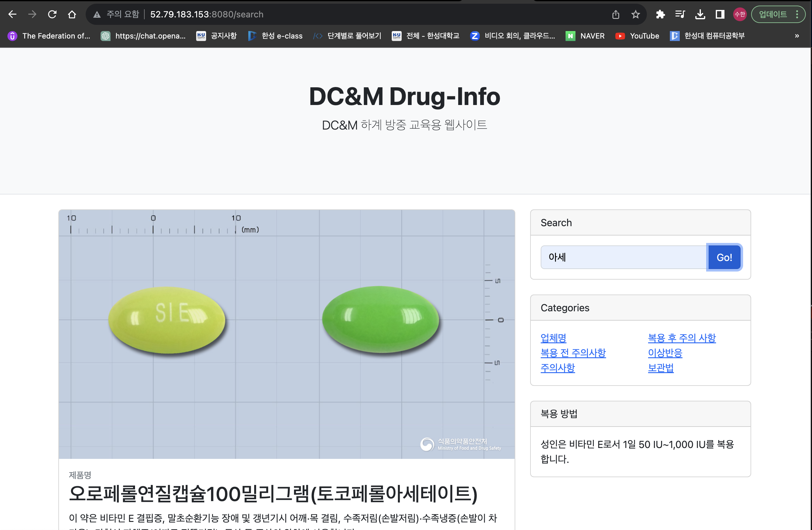Toggle the side panel icon
The width and height of the screenshot is (812, 530).
pyautogui.click(x=720, y=14)
